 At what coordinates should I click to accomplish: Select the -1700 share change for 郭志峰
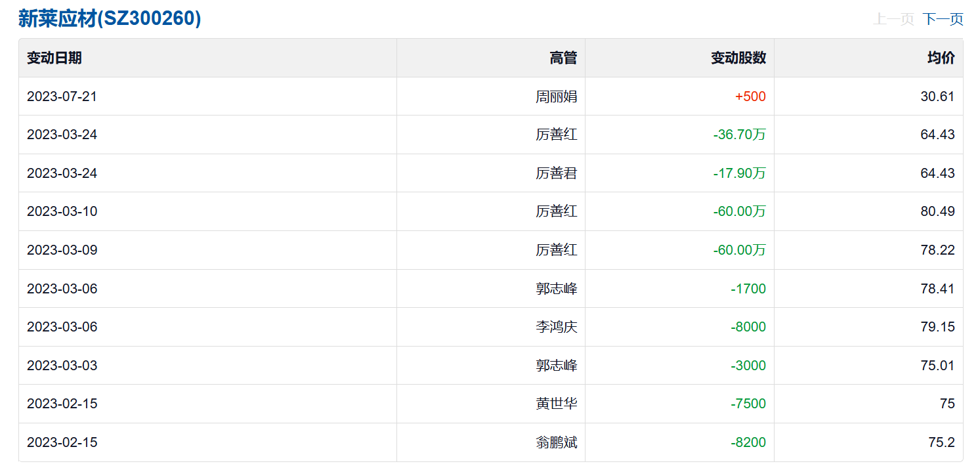click(x=748, y=289)
